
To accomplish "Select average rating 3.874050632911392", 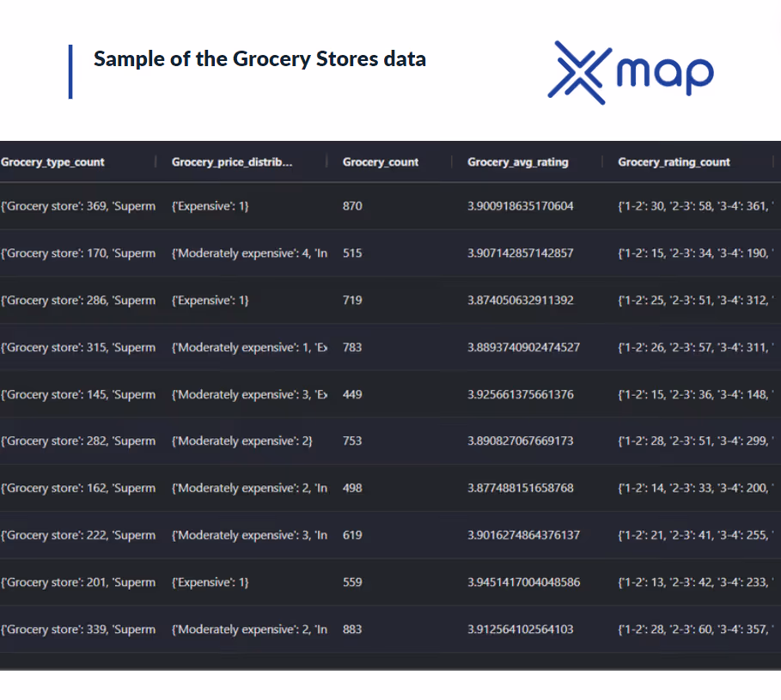I will pos(521,301).
